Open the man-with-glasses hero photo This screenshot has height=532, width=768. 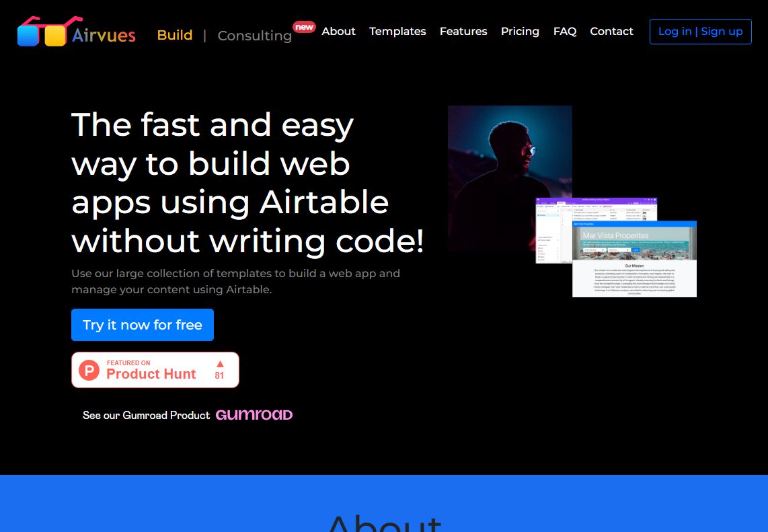pyautogui.click(x=510, y=178)
